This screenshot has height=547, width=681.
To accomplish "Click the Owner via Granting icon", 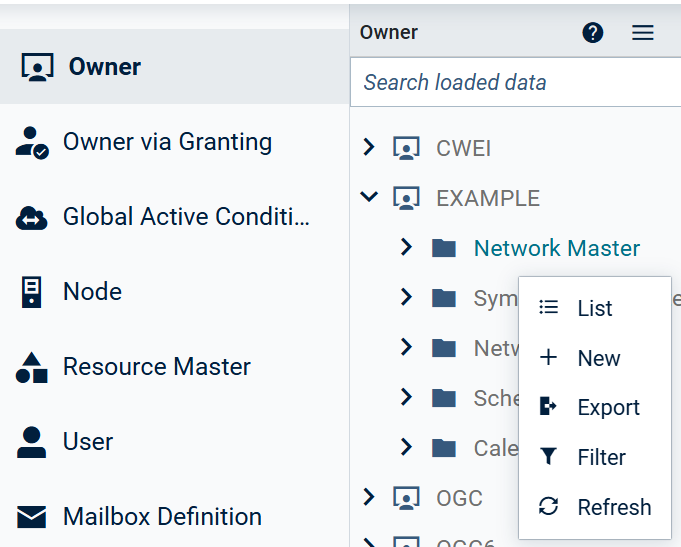I will 32,143.
